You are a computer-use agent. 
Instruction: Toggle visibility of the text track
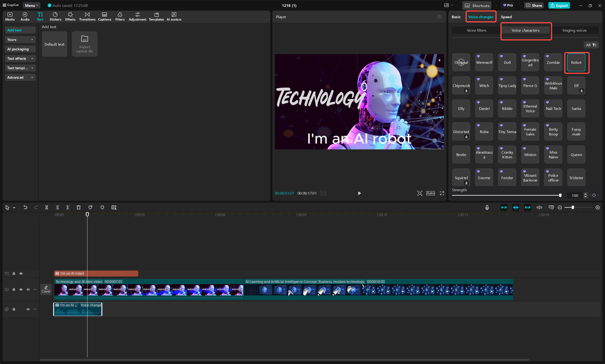coord(21,273)
